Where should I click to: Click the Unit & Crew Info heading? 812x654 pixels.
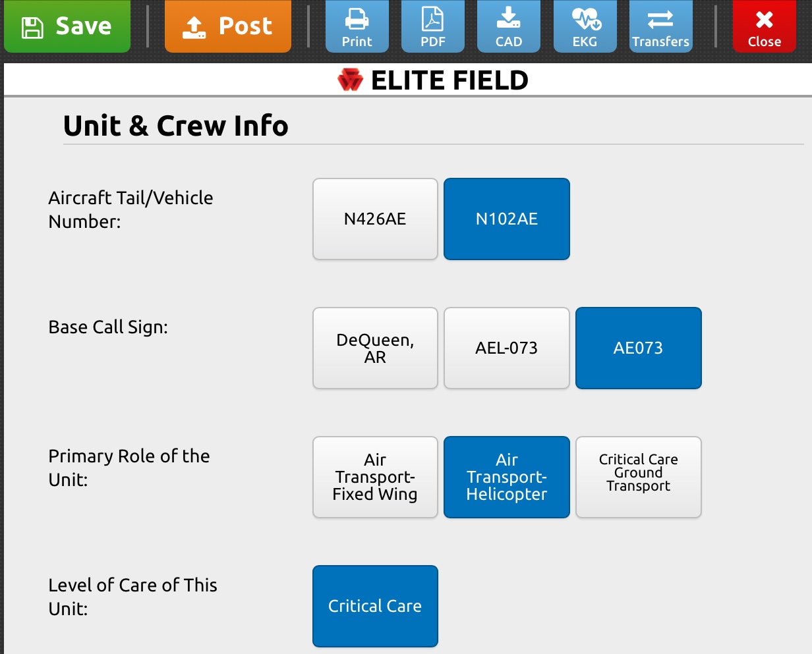(x=176, y=126)
